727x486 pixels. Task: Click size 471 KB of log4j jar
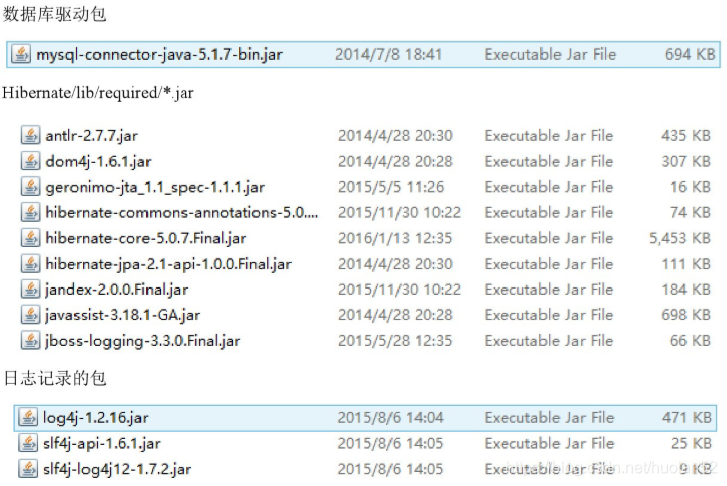687,417
